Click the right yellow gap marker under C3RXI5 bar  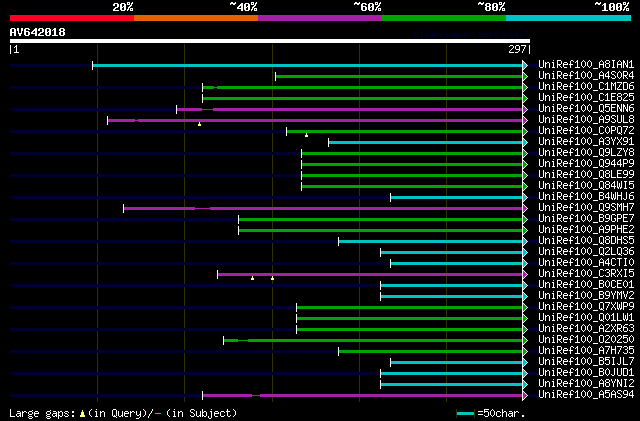click(272, 278)
